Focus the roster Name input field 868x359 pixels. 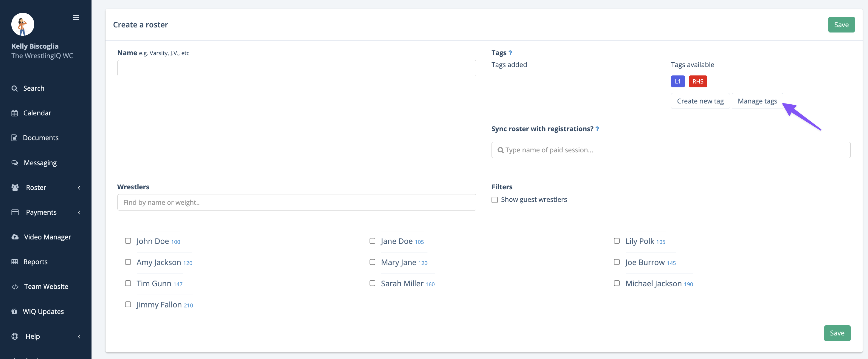coord(297,68)
